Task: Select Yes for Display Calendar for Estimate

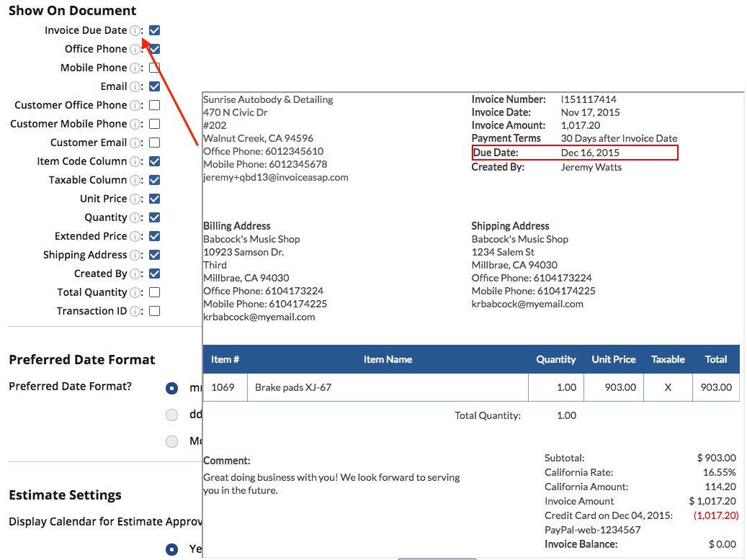Action: click(171, 549)
